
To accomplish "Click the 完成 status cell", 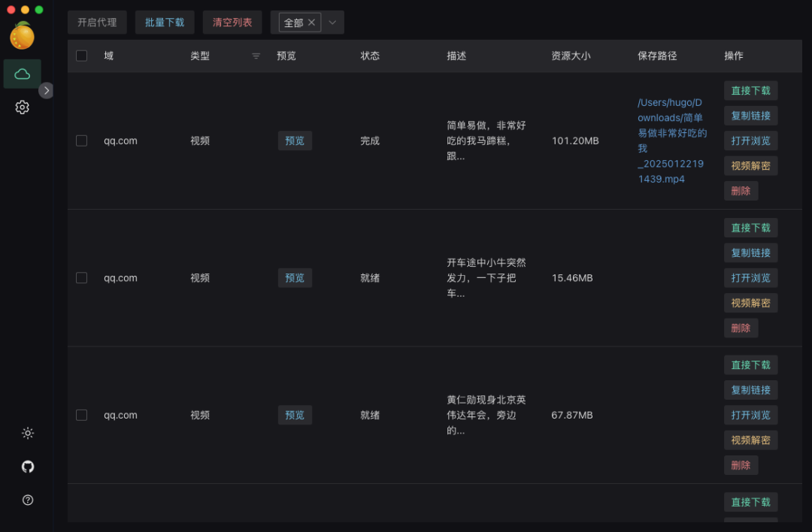I will point(370,141).
